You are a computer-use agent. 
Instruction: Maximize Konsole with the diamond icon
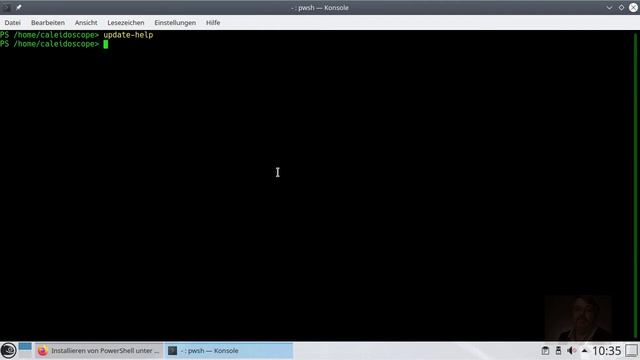point(621,7)
